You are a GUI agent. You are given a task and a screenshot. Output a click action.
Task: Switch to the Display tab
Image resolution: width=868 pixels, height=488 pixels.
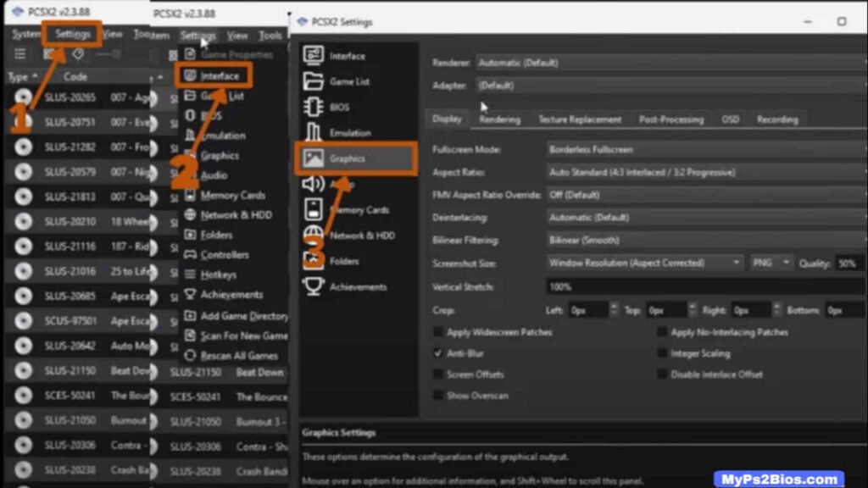[x=447, y=119]
